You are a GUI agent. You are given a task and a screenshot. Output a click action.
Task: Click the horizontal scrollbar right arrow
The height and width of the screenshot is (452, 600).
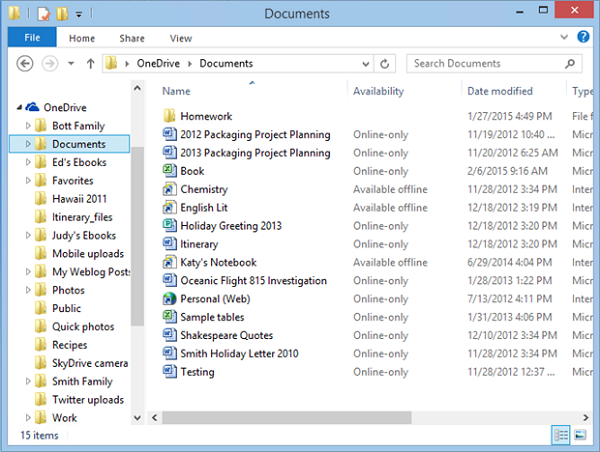(585, 418)
